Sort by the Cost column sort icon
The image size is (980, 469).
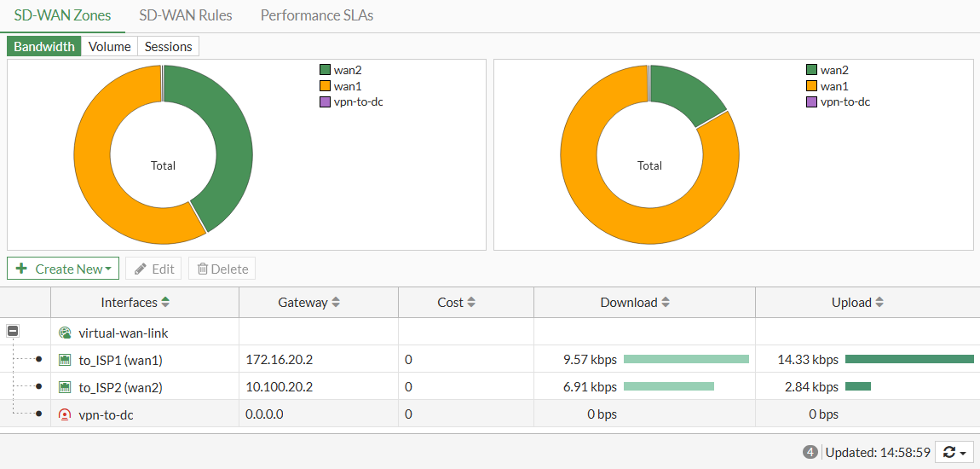coord(471,303)
